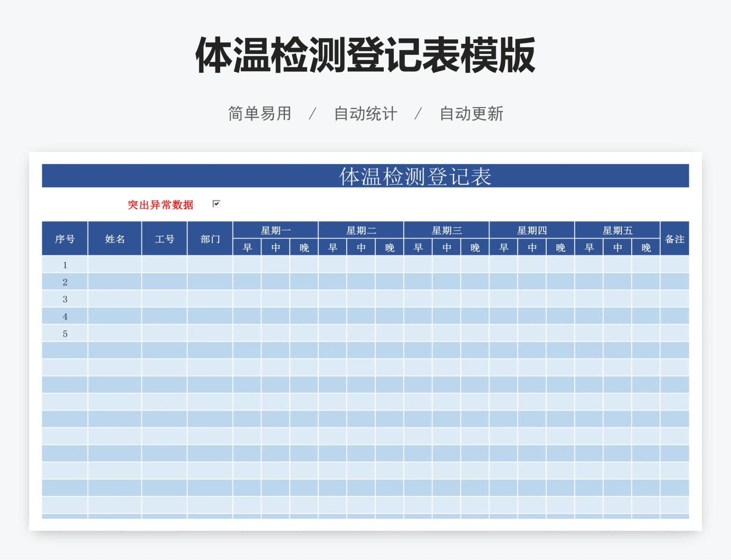731x560 pixels.
Task: Click the name cell of row 2
Action: click(x=115, y=282)
